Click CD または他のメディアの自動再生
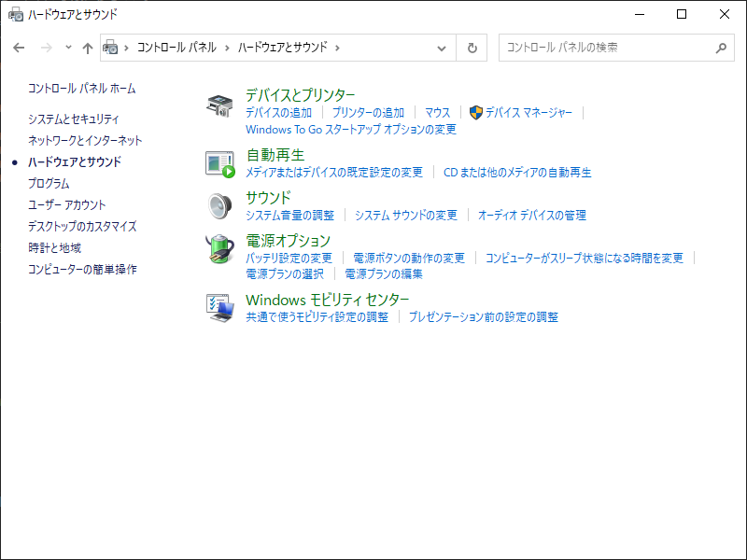Image resolution: width=747 pixels, height=560 pixels. (517, 173)
